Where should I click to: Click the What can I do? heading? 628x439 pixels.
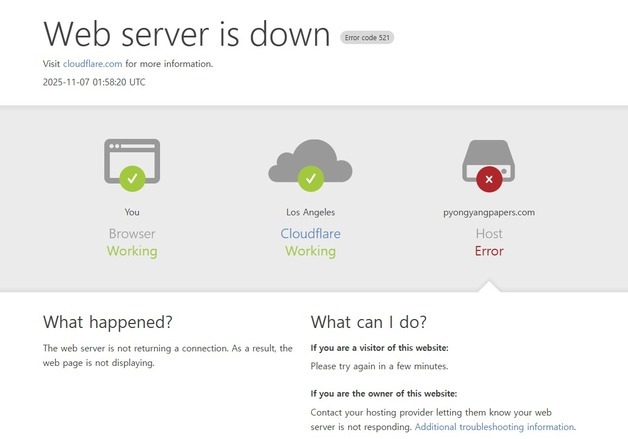pos(369,322)
